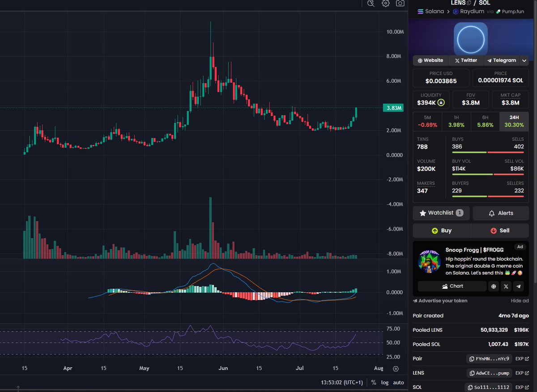The height and width of the screenshot is (392, 537).
Task: Open the SOL EXP explorer link
Action: [x=522, y=387]
